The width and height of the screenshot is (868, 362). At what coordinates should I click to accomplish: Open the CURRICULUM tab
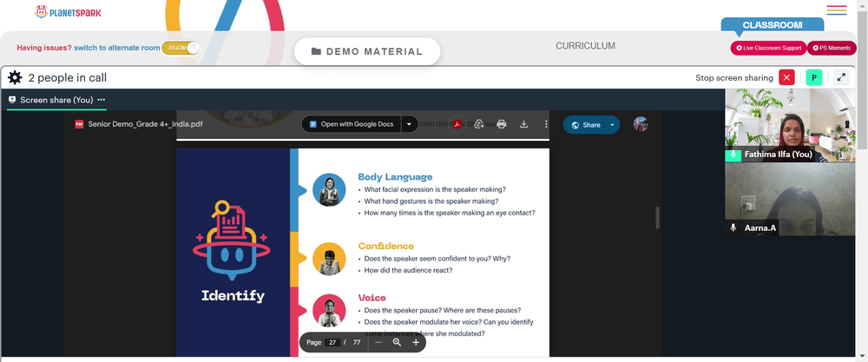pos(585,46)
